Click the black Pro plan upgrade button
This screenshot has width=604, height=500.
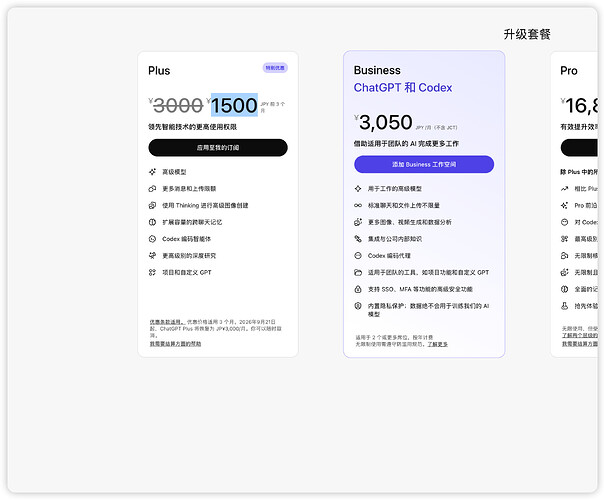[579, 148]
